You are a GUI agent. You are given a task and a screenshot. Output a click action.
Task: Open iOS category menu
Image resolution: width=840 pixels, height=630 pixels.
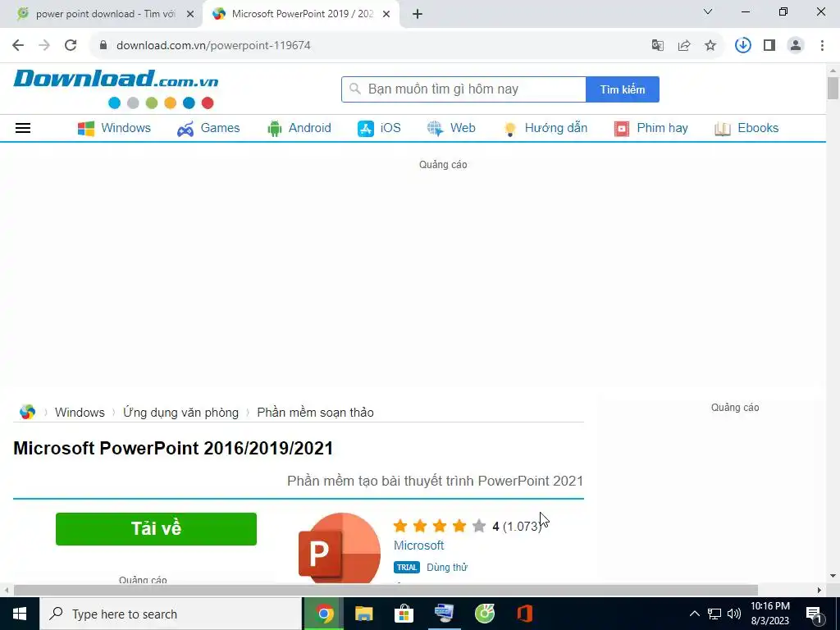(379, 128)
